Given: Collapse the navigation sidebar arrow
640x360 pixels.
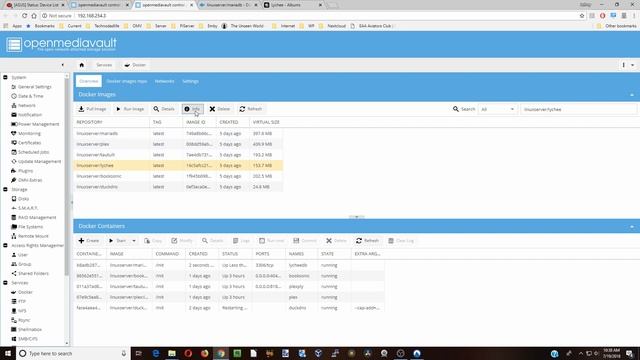Looking at the screenshot, I should pyautogui.click(x=62, y=65).
